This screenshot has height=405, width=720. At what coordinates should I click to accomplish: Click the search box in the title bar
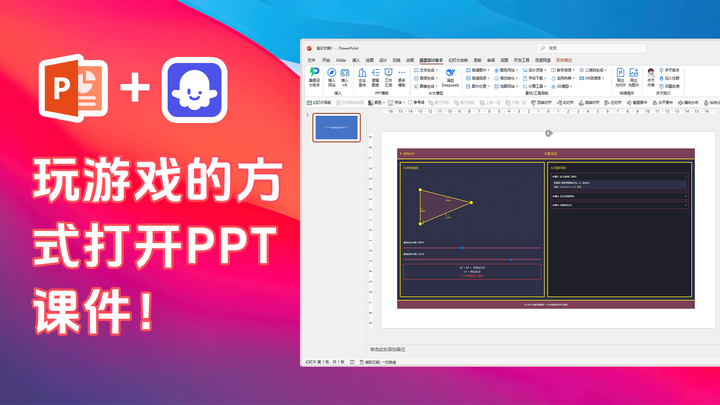(591, 48)
